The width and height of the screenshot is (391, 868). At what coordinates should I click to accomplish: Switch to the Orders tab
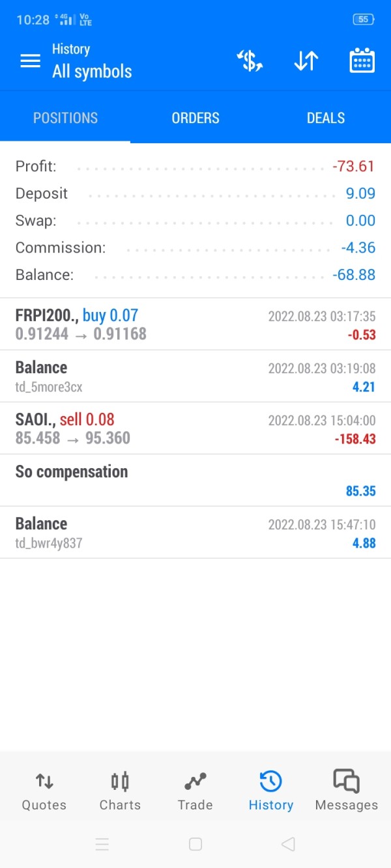tap(195, 118)
